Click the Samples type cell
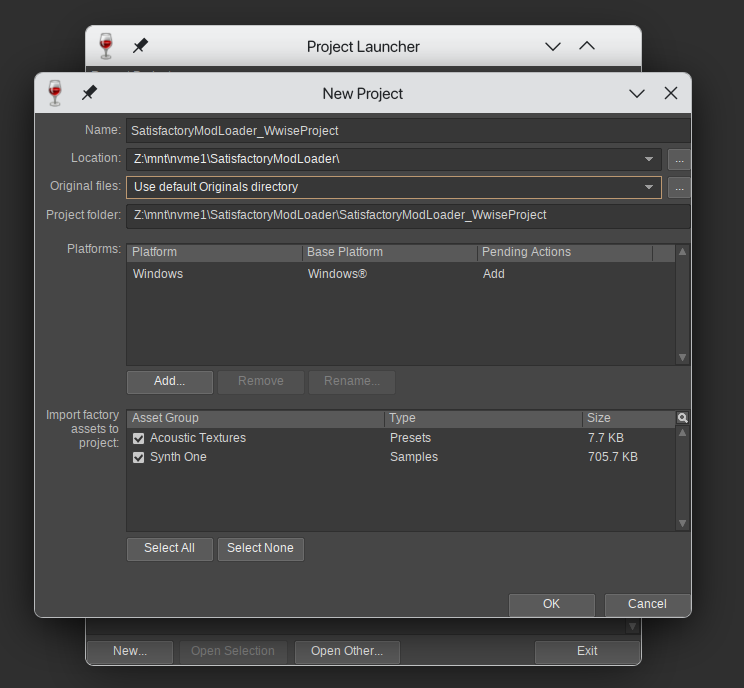The image size is (744, 688). tap(414, 457)
